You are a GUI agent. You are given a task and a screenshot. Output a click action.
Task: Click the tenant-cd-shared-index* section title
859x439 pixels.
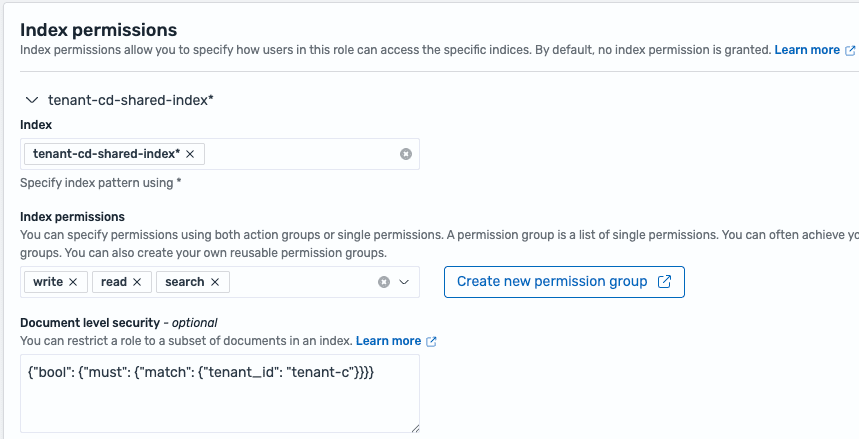pyautogui.click(x=131, y=101)
